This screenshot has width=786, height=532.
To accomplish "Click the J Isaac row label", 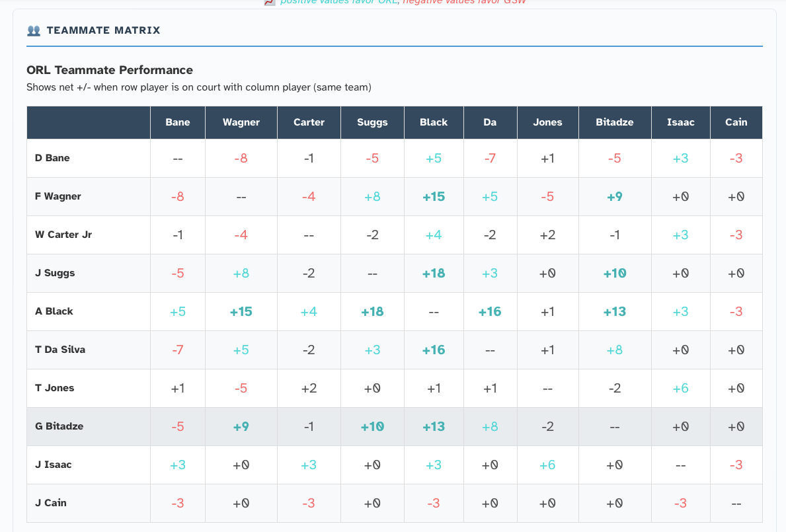I will coord(53,465).
